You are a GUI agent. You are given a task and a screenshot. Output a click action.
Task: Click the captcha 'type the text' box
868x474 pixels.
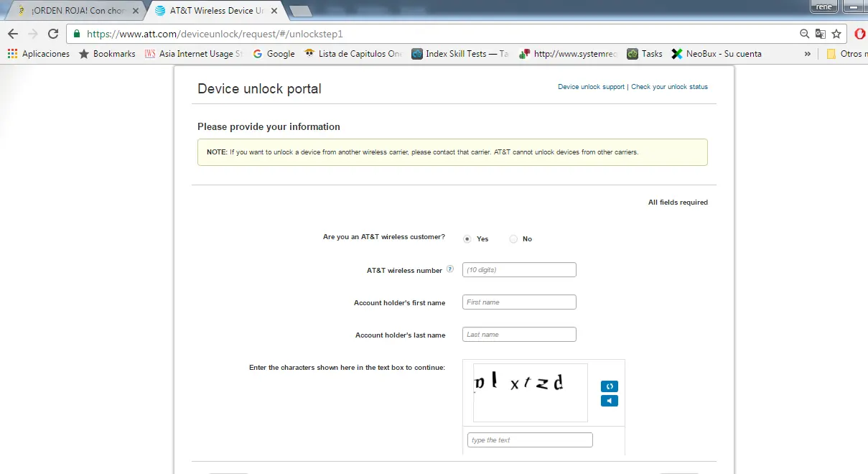(x=530, y=440)
